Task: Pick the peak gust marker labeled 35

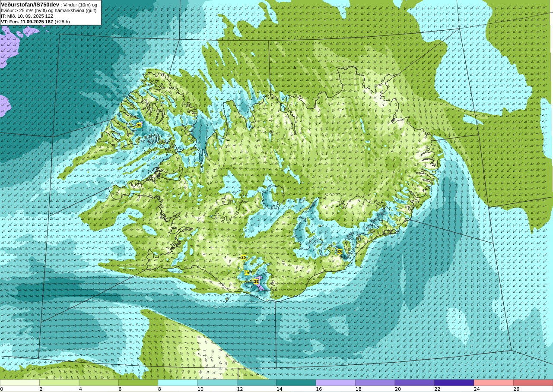Action: click(x=256, y=281)
